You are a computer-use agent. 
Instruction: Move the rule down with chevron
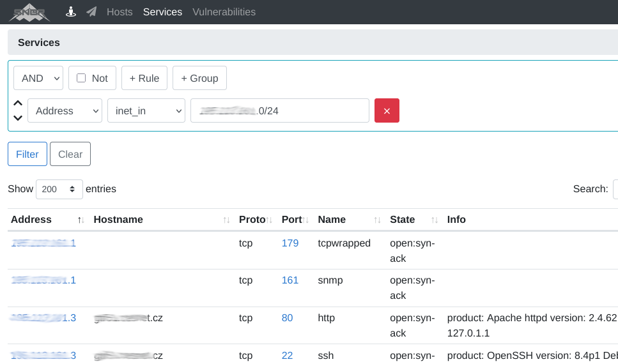(18, 118)
